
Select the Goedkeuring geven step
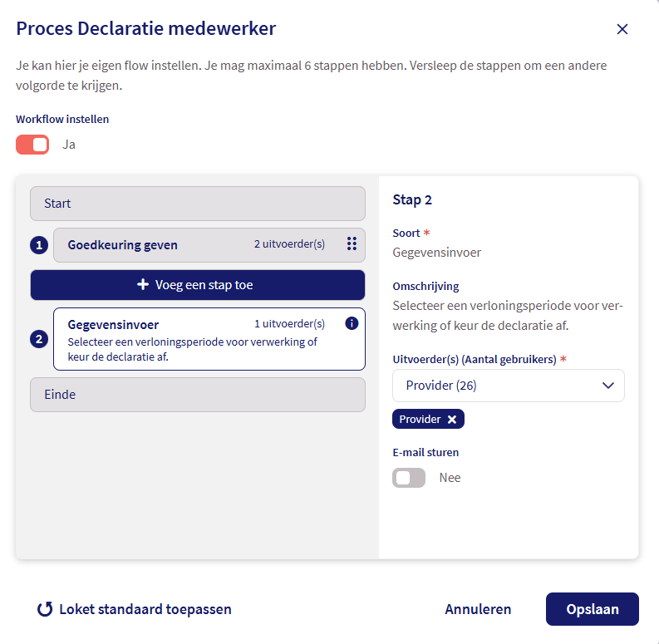[x=166, y=245]
